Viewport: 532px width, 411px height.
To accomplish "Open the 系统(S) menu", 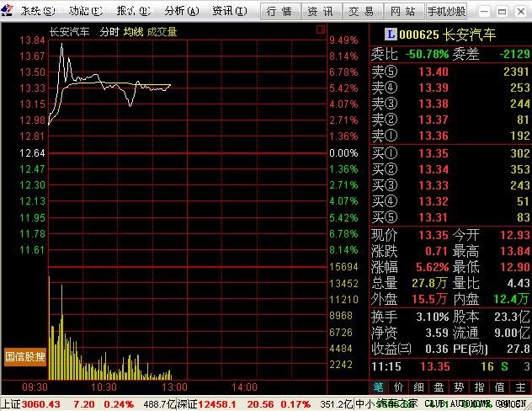I will tap(37, 11).
